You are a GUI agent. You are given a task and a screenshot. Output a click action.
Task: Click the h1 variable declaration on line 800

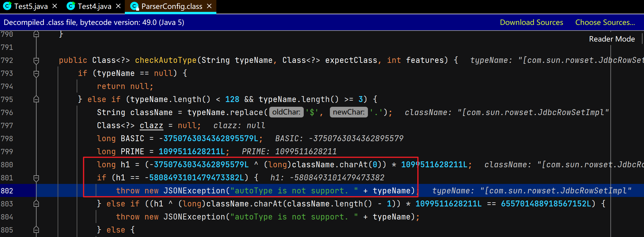tap(125, 165)
